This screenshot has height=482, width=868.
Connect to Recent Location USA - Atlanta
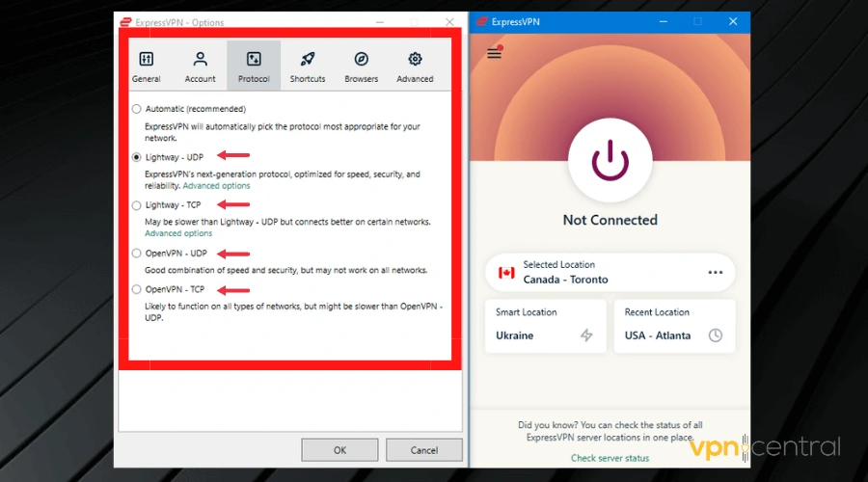674,326
